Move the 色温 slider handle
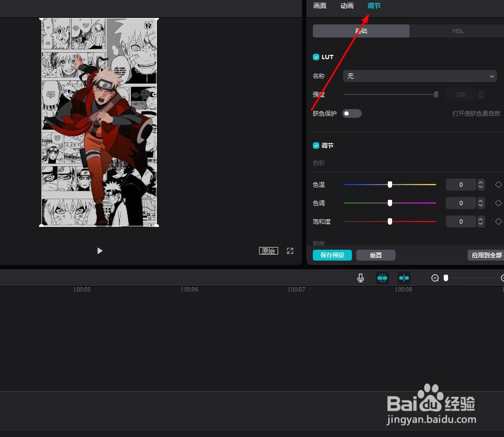 pos(390,185)
